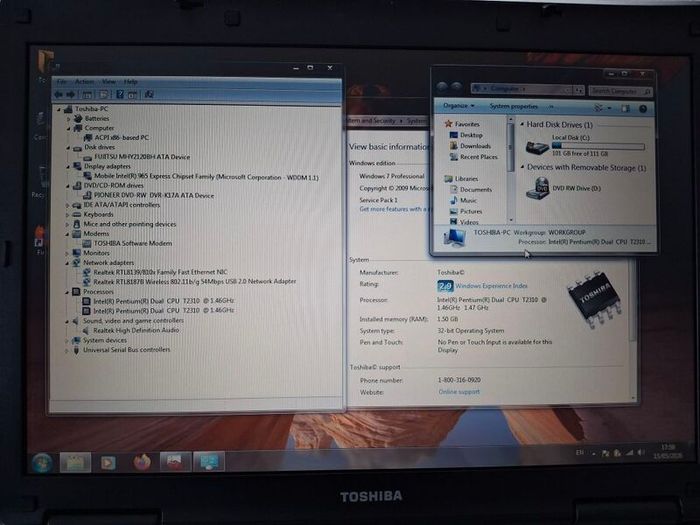Collapse Hard Disk Drives group
This screenshot has height=525, width=700.
click(522, 125)
